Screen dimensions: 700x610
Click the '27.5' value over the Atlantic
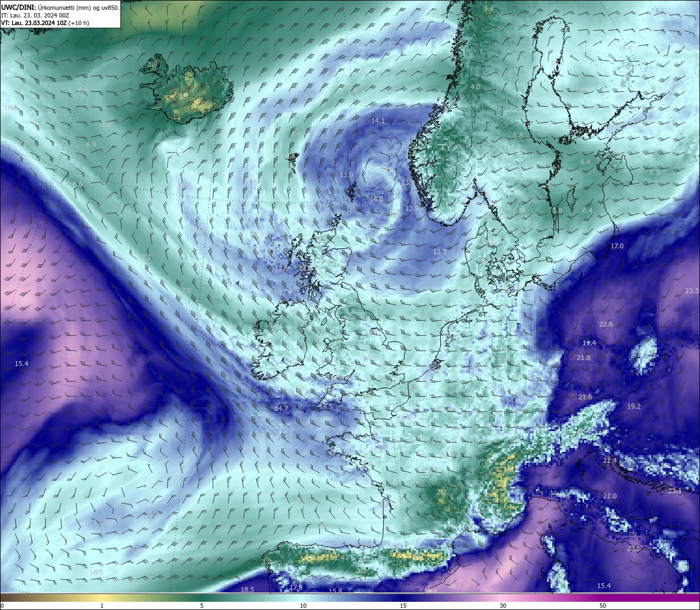(74, 354)
